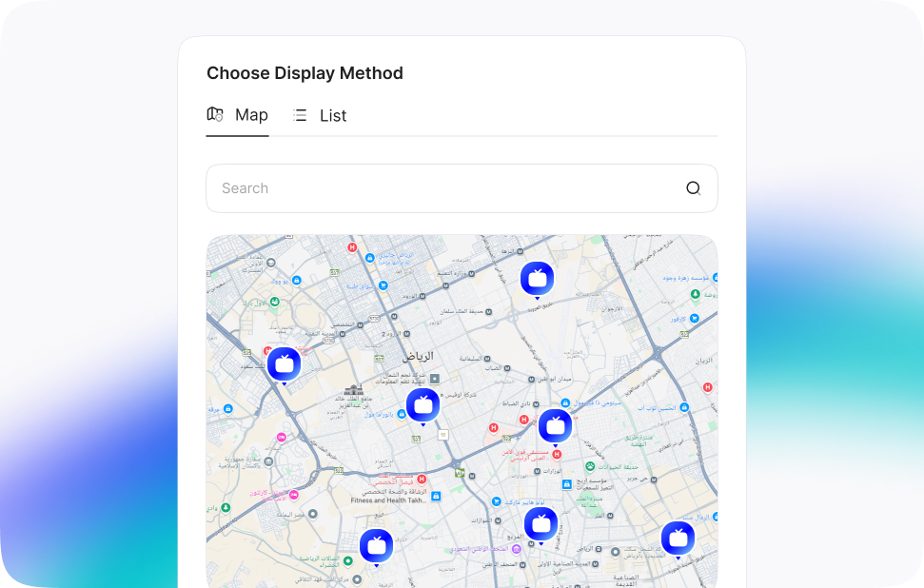924x588 pixels.
Task: Select the bottom-left TV marker on the map
Action: [376, 545]
